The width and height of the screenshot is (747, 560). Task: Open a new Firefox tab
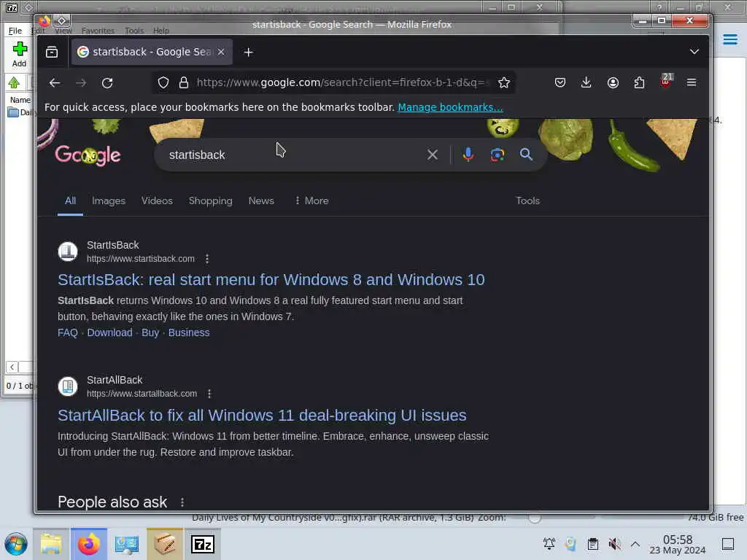click(248, 52)
